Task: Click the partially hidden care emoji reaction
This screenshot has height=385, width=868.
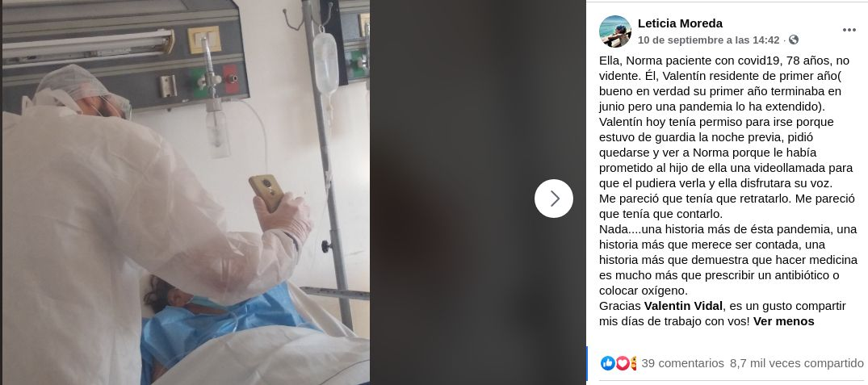Action: coord(633,363)
